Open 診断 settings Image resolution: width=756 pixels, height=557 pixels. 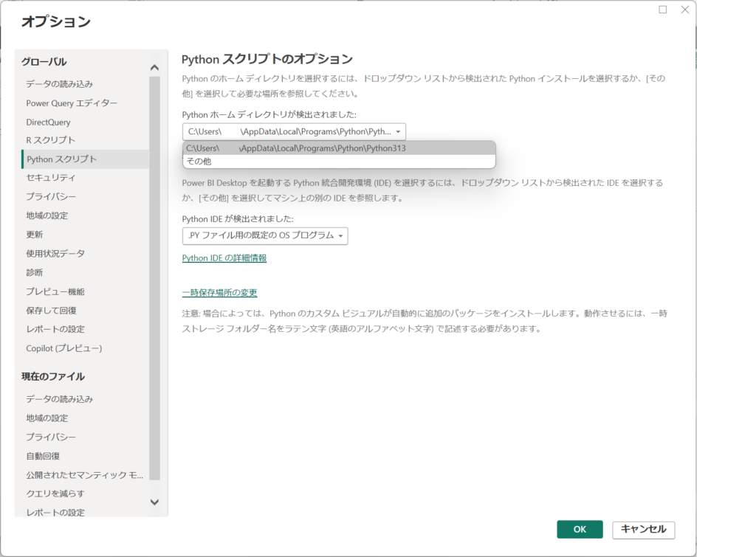(x=34, y=272)
